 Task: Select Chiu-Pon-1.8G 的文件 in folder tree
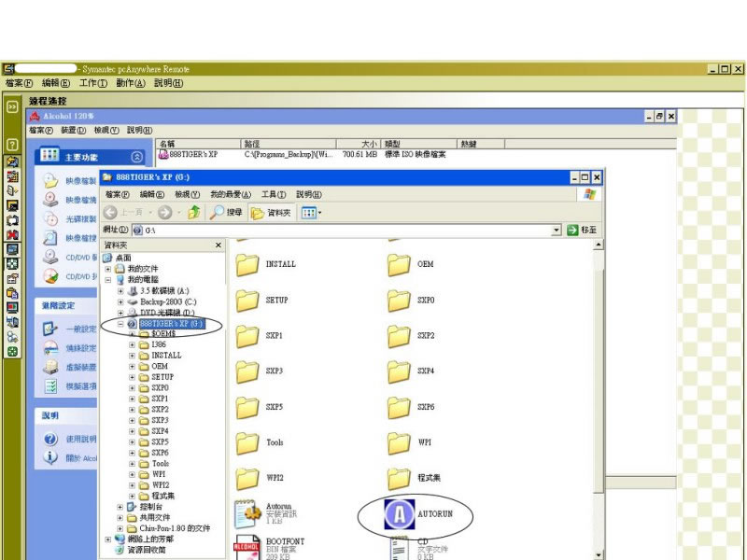point(175,528)
